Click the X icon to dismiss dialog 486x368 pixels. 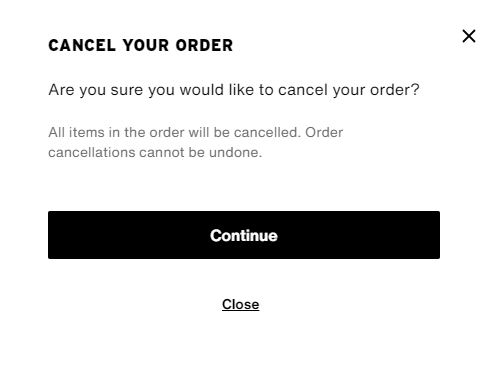click(x=469, y=36)
